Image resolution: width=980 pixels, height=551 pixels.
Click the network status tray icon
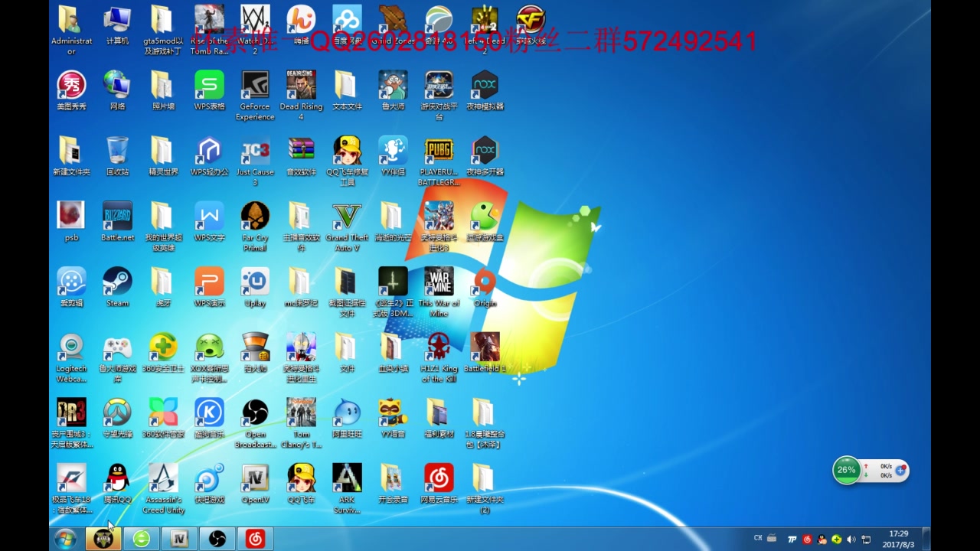coord(866,540)
